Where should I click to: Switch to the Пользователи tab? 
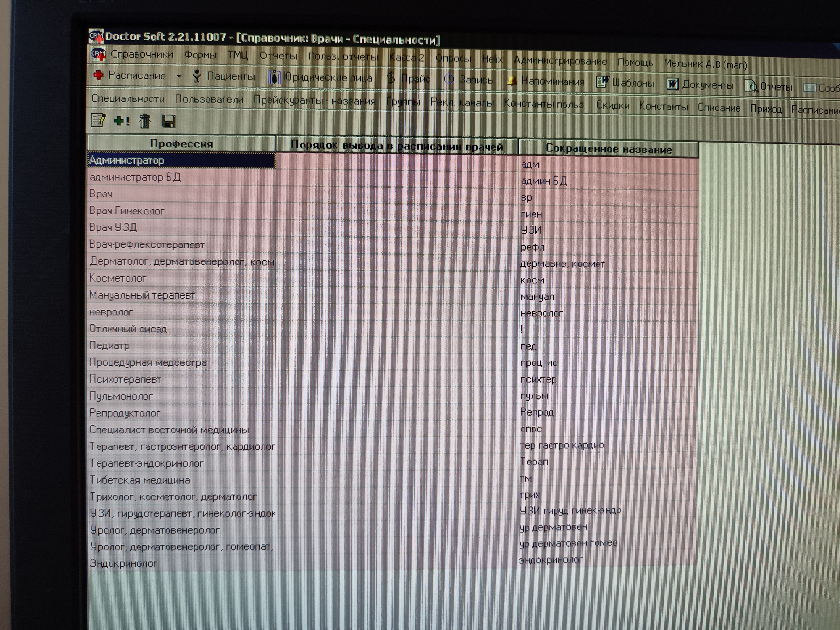tap(209, 100)
